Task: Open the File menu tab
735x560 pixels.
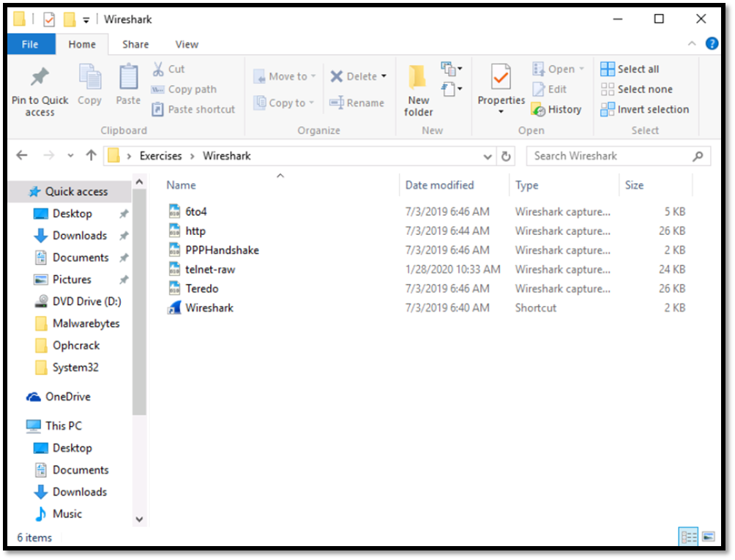Action: (31, 45)
